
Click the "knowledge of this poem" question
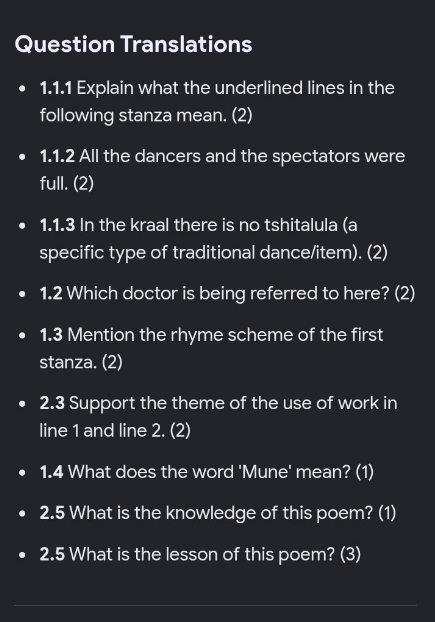[x=221, y=513]
